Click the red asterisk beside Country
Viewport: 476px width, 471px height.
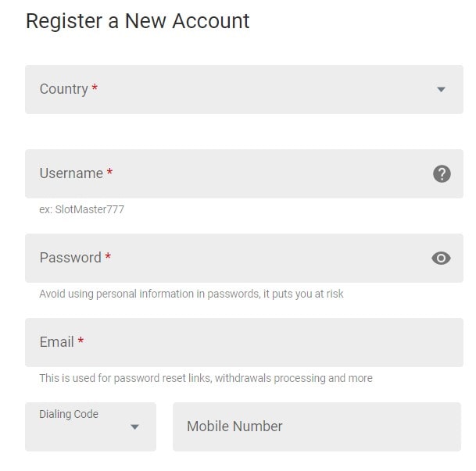[95, 87]
